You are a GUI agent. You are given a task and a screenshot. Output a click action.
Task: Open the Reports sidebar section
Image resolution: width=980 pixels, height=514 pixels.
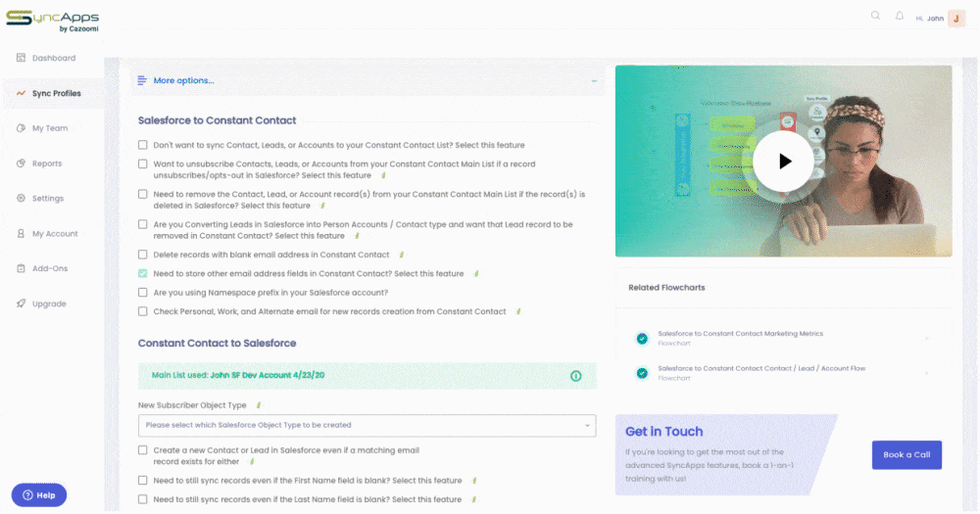click(47, 164)
